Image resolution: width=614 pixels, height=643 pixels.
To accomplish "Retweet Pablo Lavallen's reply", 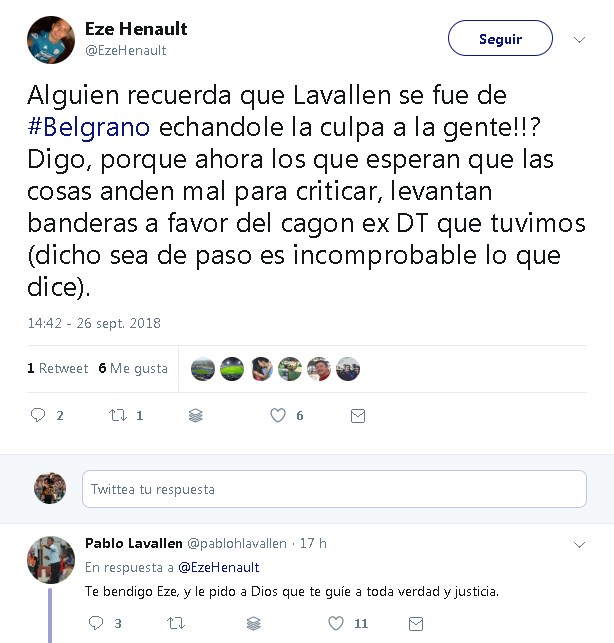I will click(176, 623).
